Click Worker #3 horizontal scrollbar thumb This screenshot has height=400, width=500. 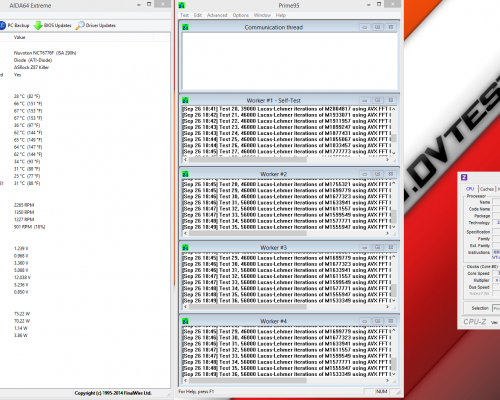point(248,307)
